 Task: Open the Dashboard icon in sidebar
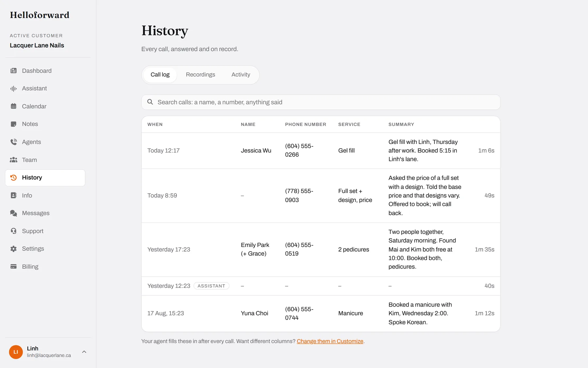click(13, 71)
